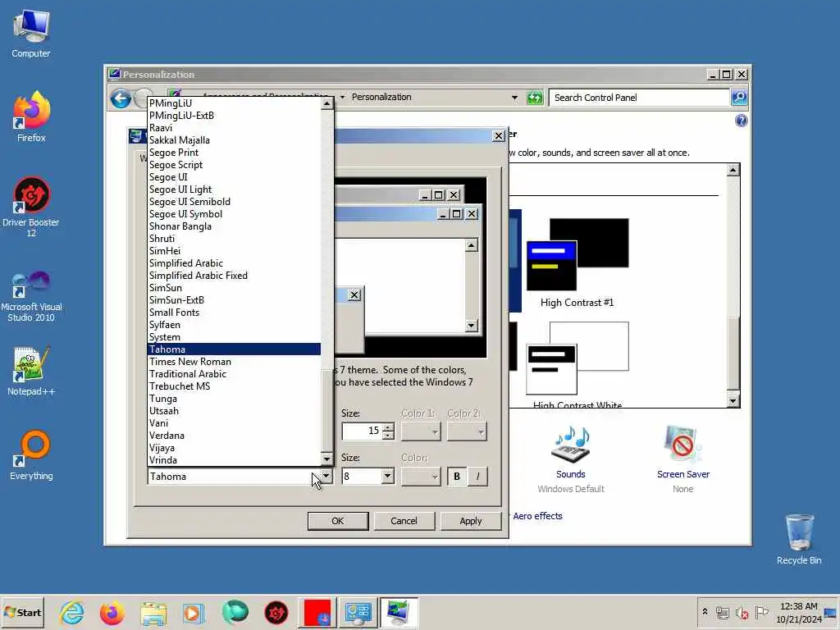Viewport: 840px width, 630px height.
Task: Click the search magnifier icon
Action: click(739, 98)
